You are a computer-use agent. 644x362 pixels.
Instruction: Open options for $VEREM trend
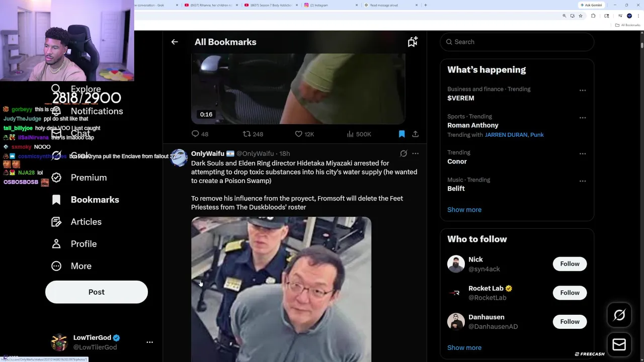(583, 90)
